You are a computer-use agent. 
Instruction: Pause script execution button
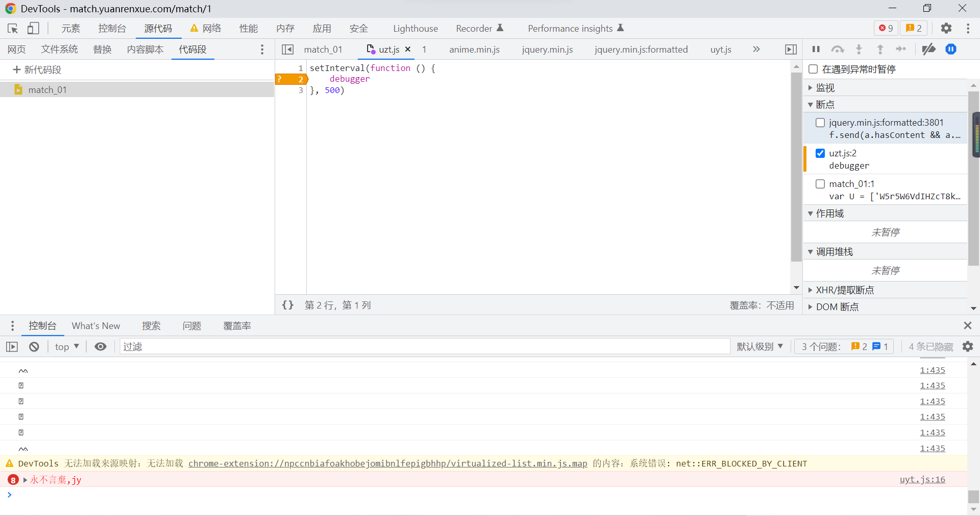pyautogui.click(x=816, y=50)
